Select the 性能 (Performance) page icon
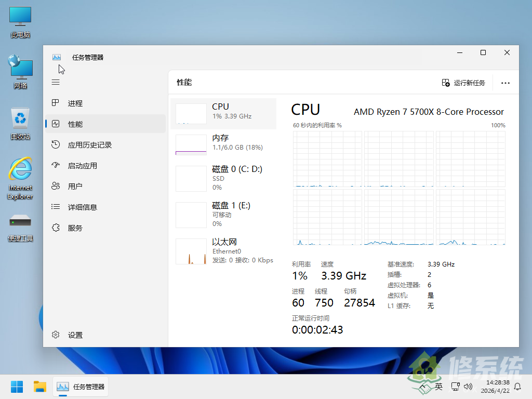 click(x=56, y=124)
